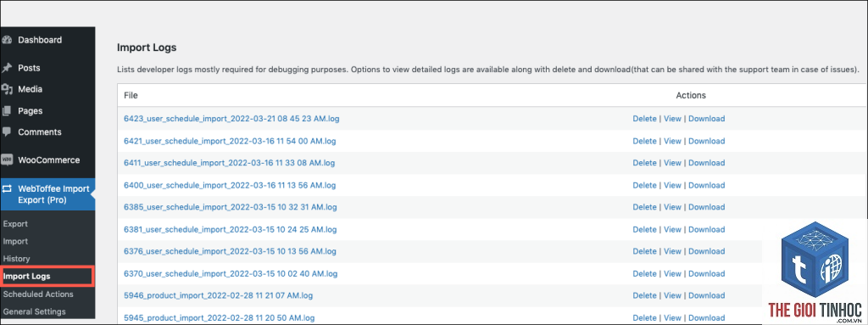Delete the 6421_user_schedule_import log
This screenshot has height=325, width=868.
click(x=644, y=141)
